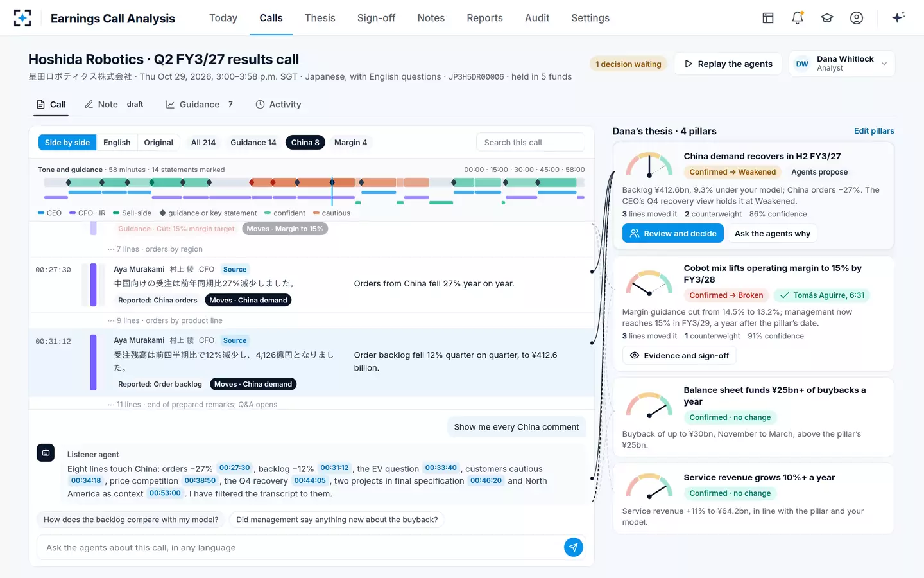
Task: Open the layout panel icon in header
Action: coord(768,18)
